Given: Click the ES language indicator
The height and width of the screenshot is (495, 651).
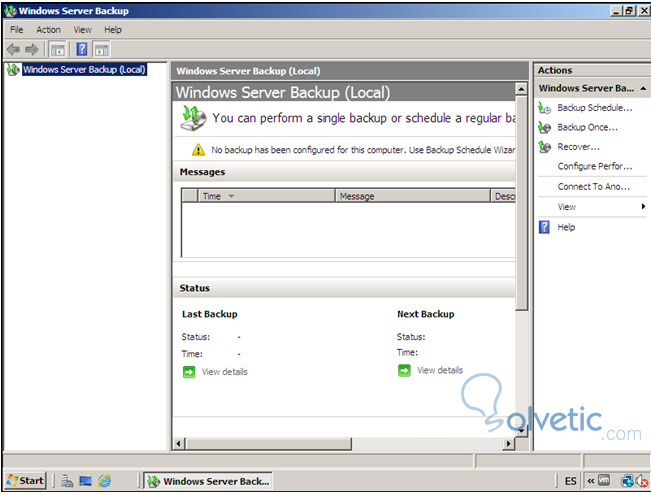Looking at the screenshot, I should point(570,481).
